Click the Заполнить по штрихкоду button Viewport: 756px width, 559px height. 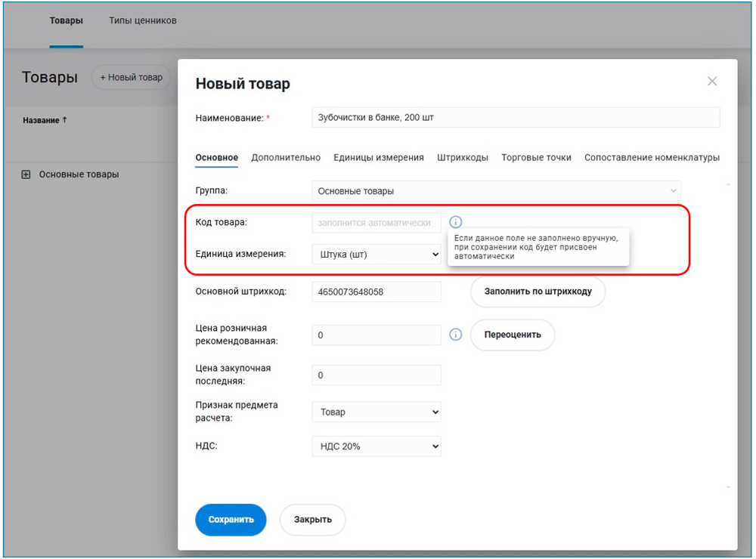click(538, 292)
